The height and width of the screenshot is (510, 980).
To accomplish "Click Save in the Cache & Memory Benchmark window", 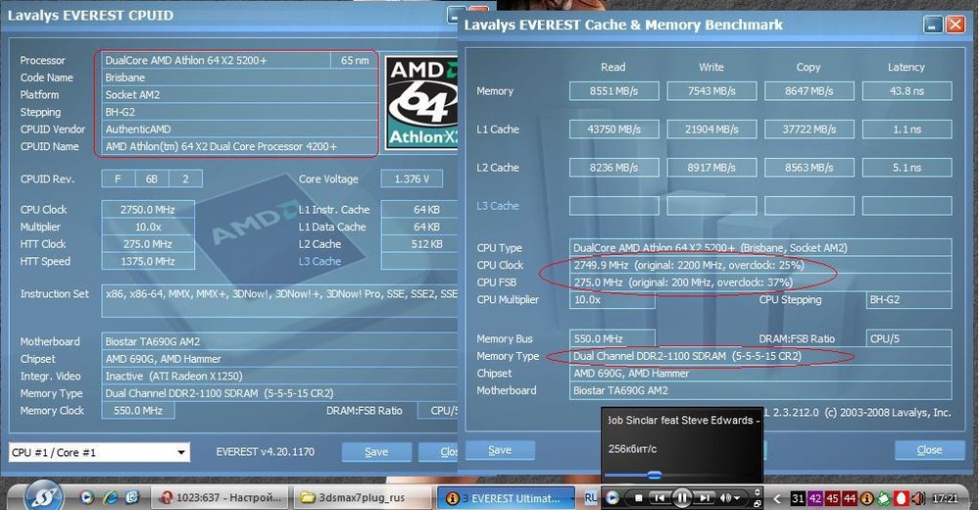I will [500, 450].
